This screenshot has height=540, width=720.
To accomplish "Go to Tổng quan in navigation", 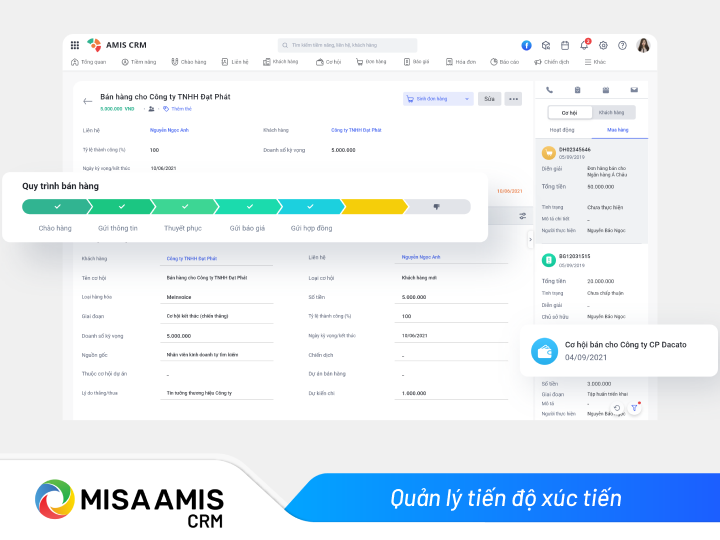I will [89, 62].
